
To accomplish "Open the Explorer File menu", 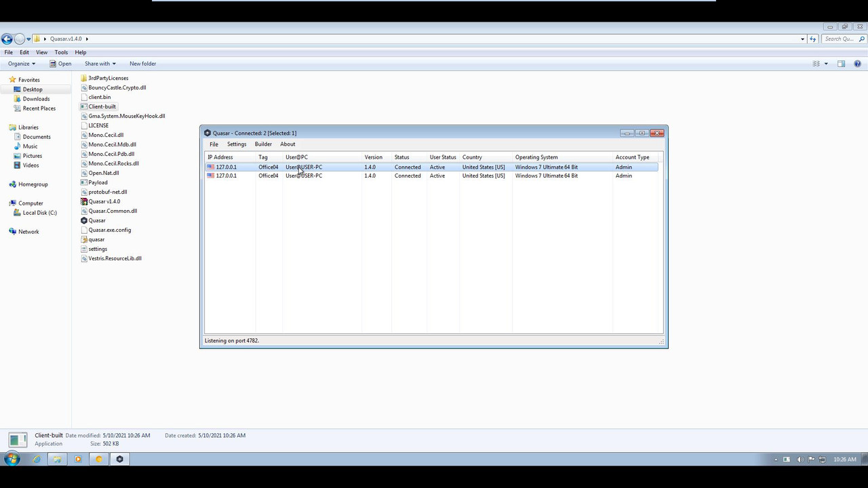I will (9, 52).
